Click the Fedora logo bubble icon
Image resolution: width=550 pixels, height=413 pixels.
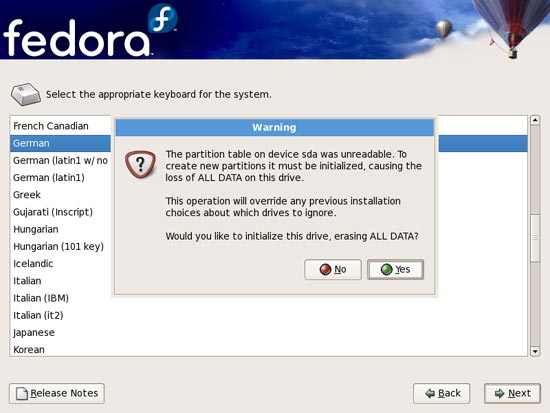[162, 19]
